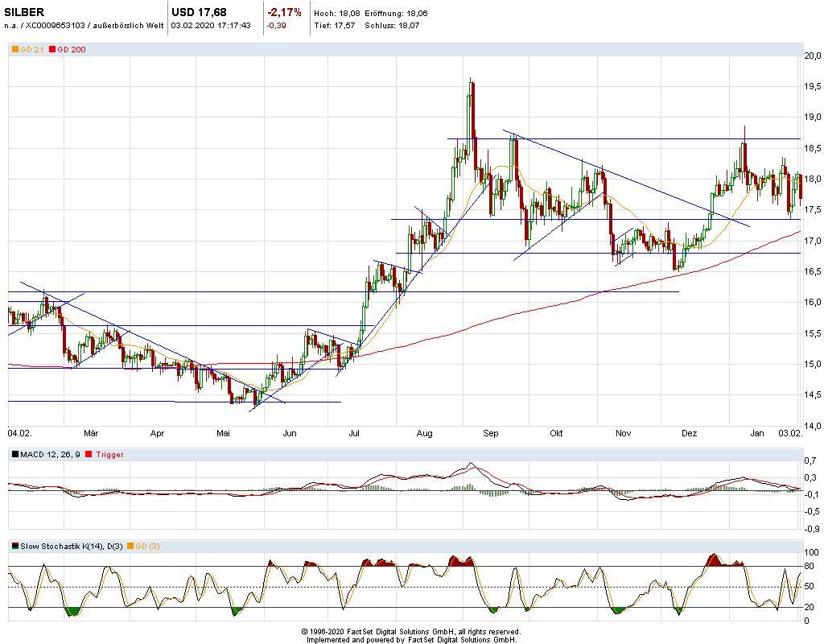Select the Nov month on time axis
Screen dimensions: 824x644
click(x=623, y=434)
